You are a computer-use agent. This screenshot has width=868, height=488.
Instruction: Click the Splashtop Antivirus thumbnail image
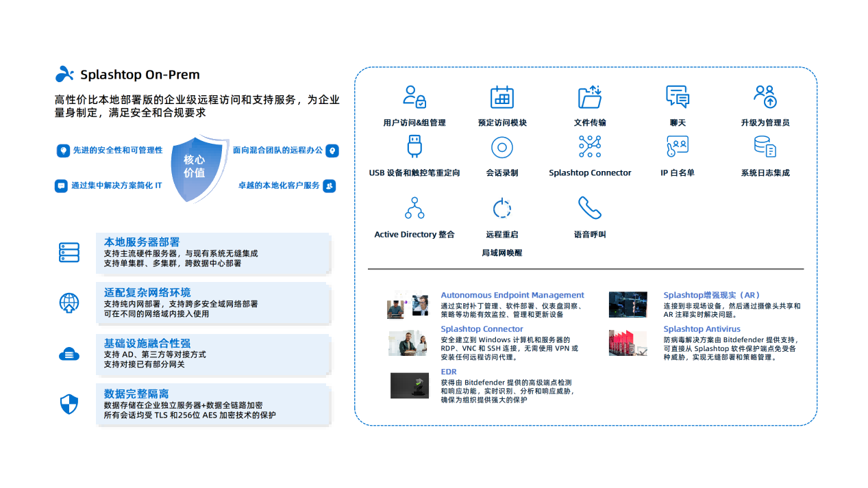coord(628,343)
